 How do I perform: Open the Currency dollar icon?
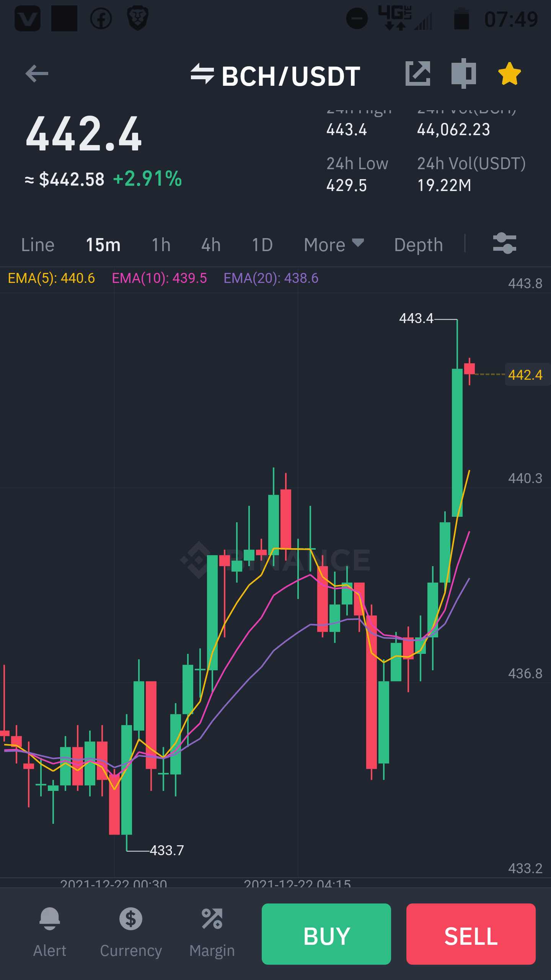[131, 918]
